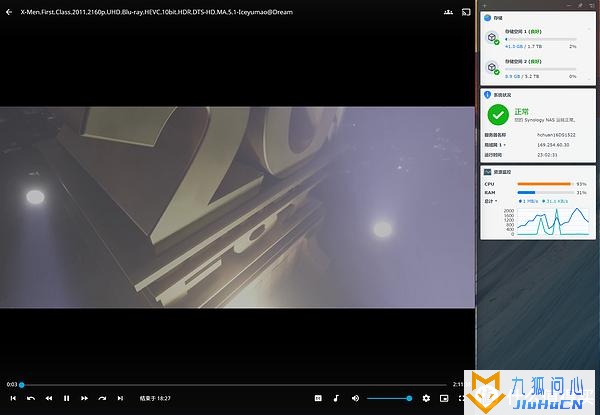Toggle picture-in-picture mode
Screen dimensions: 600x415
(x=444, y=398)
